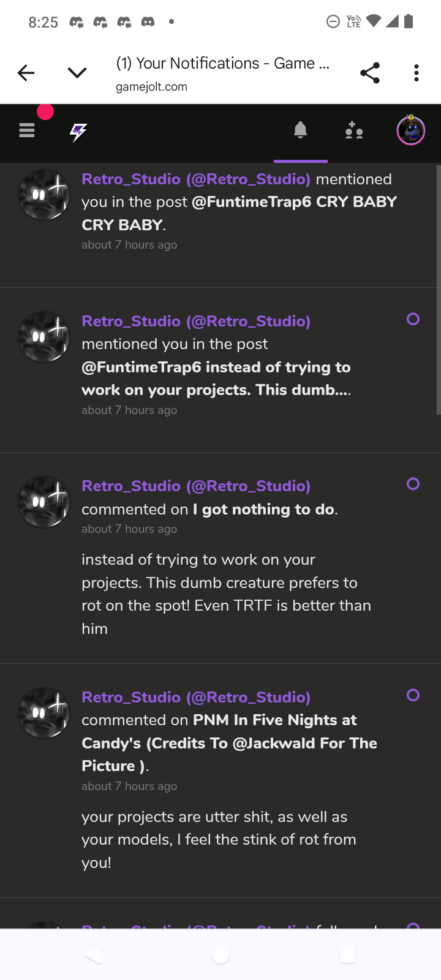Open the user profile avatar menu
The height and width of the screenshot is (980, 441).
pyautogui.click(x=410, y=130)
